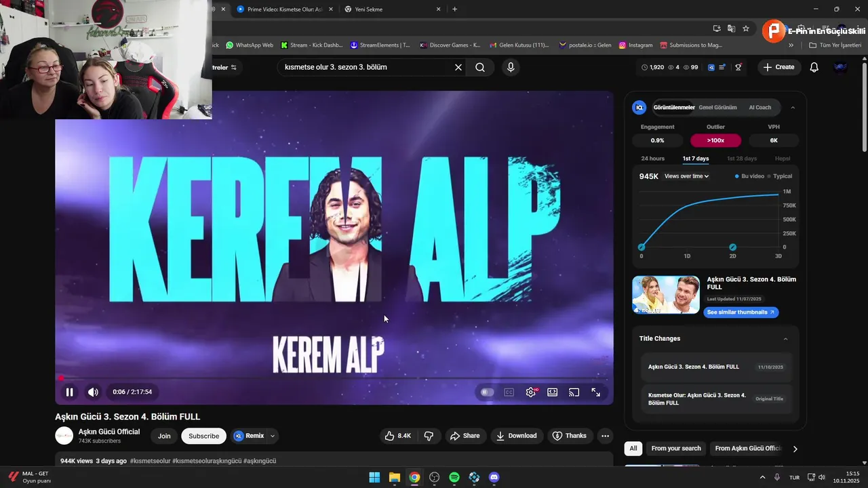Open Spotify from the taskbar
The width and height of the screenshot is (868, 488).
tap(454, 477)
